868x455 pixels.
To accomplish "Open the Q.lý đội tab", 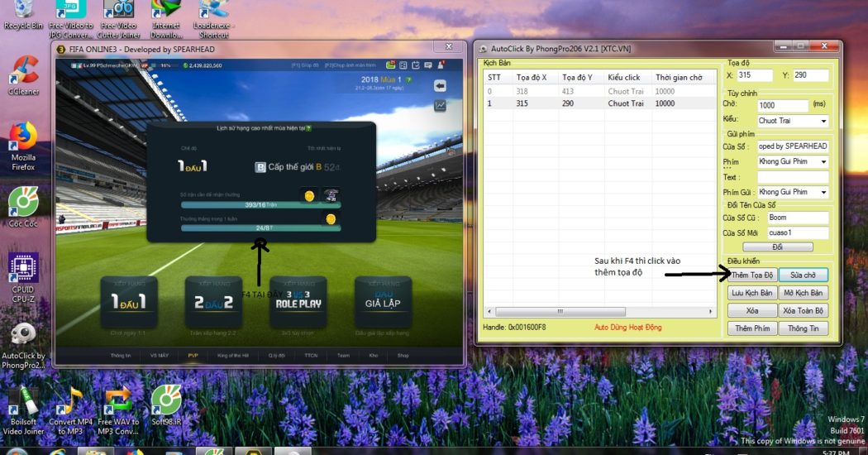I will point(276,355).
